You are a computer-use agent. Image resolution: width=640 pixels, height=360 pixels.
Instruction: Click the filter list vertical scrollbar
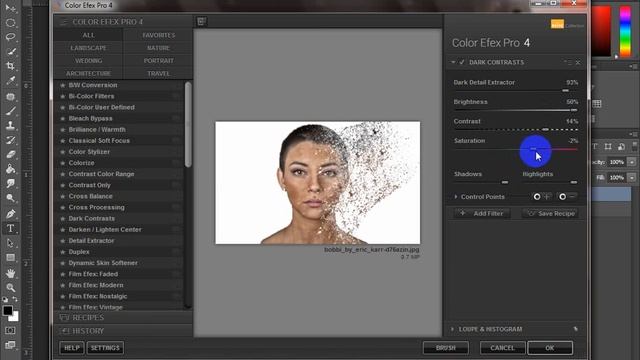point(188,124)
